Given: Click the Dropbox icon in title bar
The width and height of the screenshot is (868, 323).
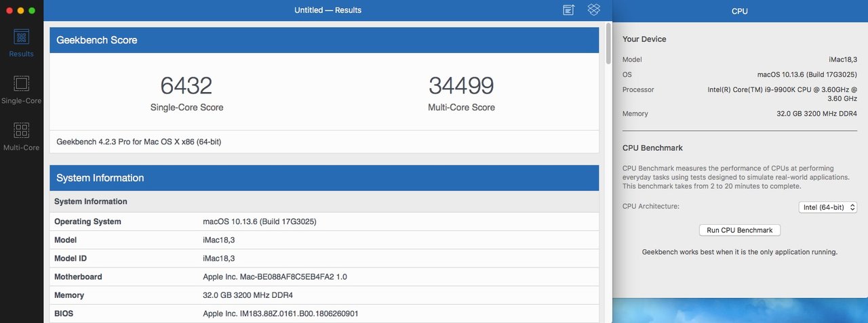Looking at the screenshot, I should [594, 9].
